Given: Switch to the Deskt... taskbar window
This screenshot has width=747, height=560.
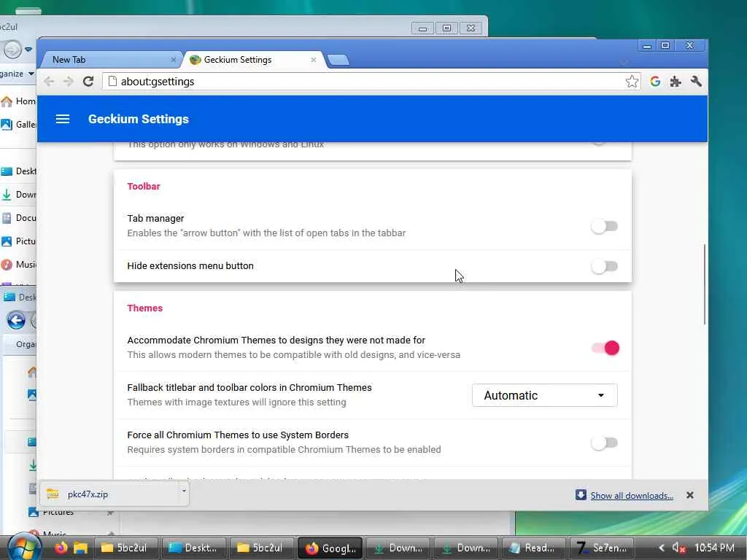Looking at the screenshot, I should point(194,548).
